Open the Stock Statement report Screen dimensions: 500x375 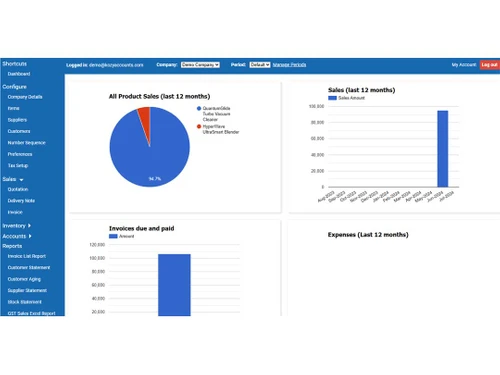(25, 302)
